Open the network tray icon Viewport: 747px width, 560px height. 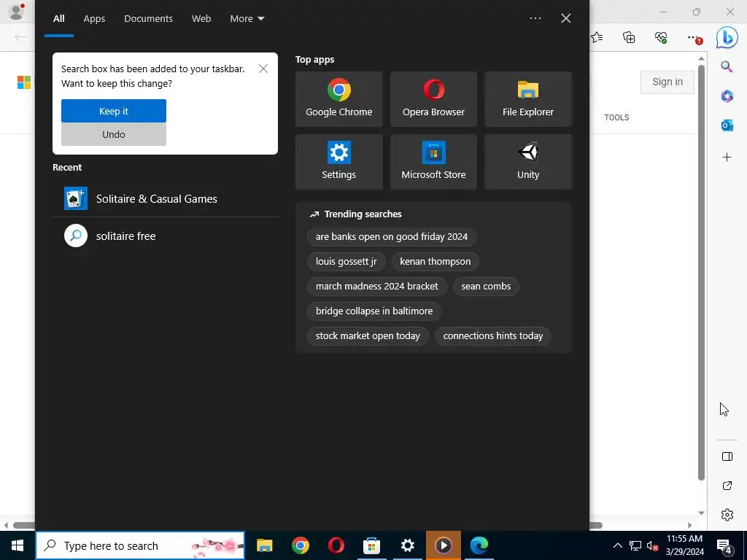tap(635, 545)
